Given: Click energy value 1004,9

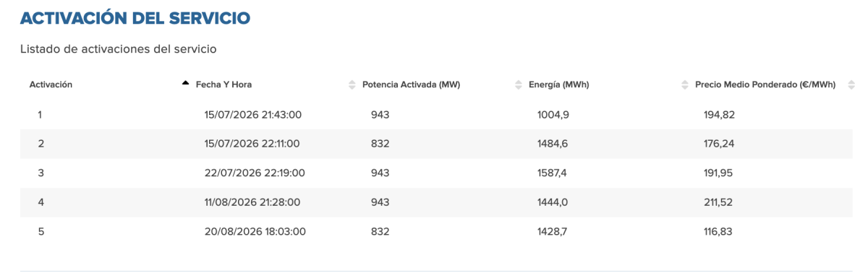Looking at the screenshot, I should click(x=553, y=114).
